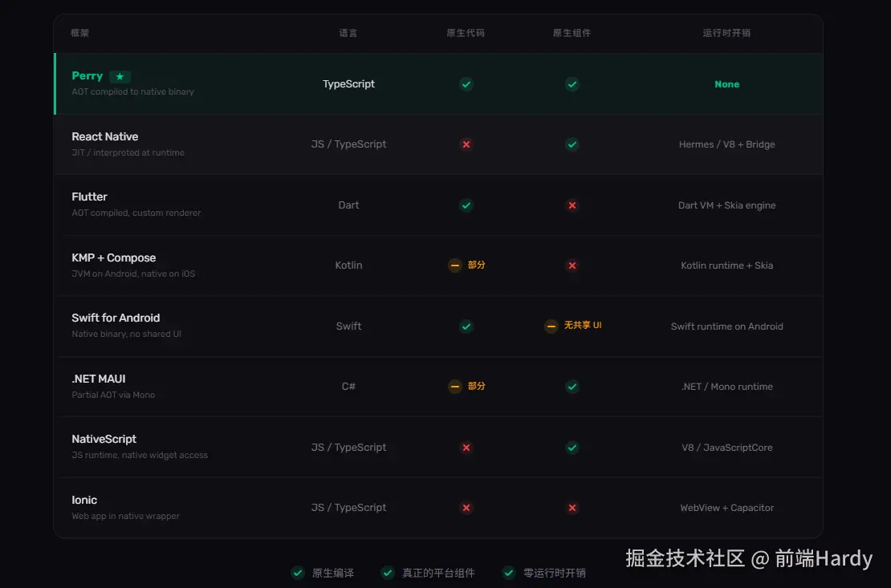Click Swift for Android orange no-shared-UI icon
The height and width of the screenshot is (588, 891).
click(551, 326)
